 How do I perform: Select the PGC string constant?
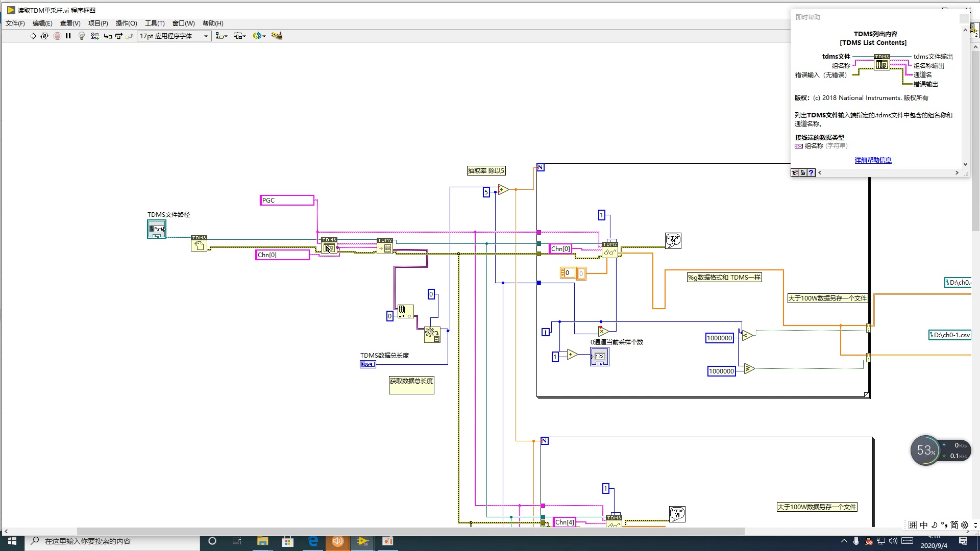[287, 200]
